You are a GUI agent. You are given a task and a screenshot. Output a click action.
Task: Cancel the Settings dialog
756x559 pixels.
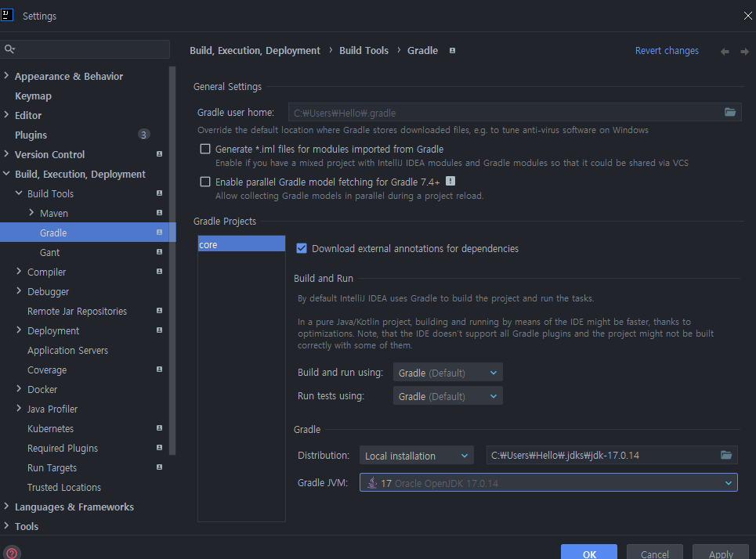point(655,552)
